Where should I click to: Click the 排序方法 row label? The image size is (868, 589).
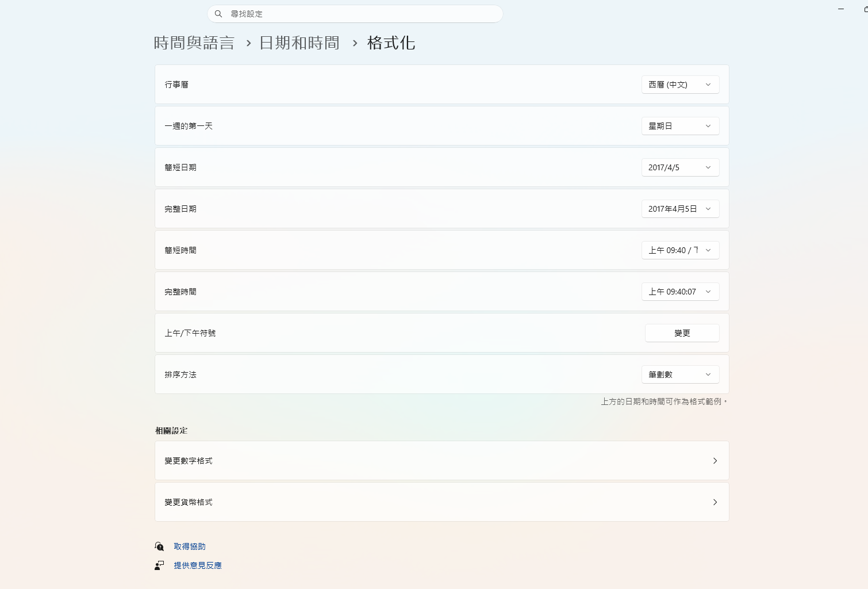point(180,374)
